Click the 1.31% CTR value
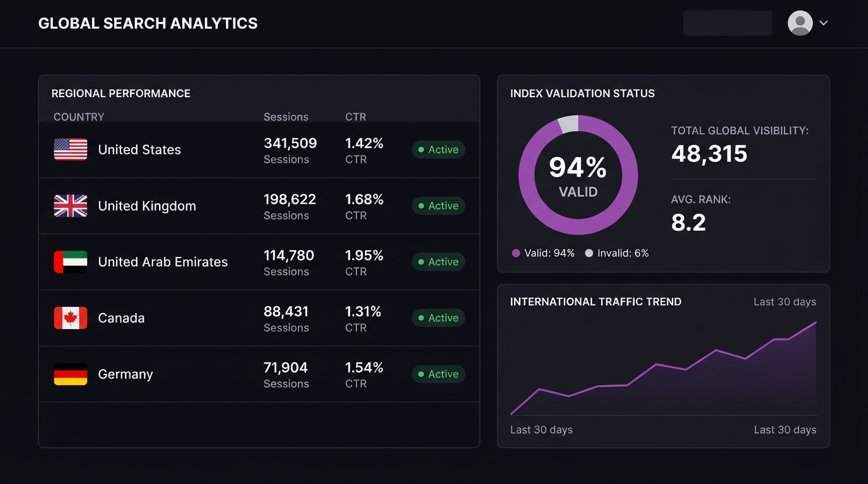The image size is (868, 484). (363, 311)
